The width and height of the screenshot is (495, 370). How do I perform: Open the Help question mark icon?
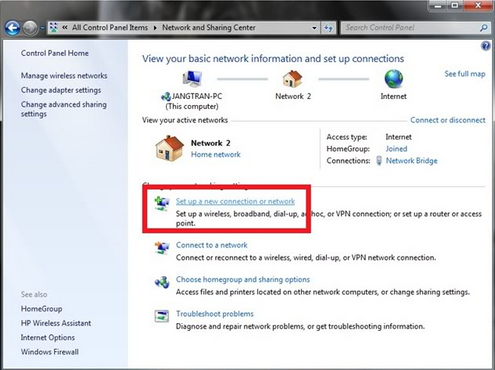click(486, 46)
